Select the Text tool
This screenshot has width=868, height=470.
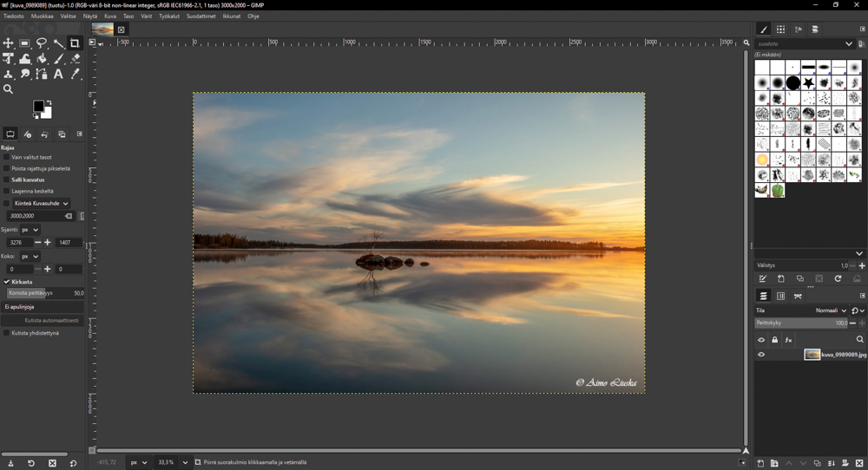coord(58,74)
